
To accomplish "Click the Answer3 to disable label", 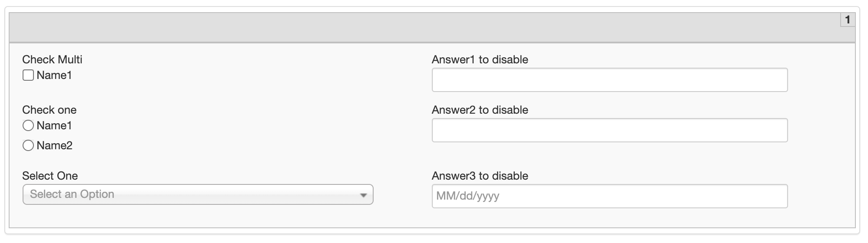I will point(480,176).
